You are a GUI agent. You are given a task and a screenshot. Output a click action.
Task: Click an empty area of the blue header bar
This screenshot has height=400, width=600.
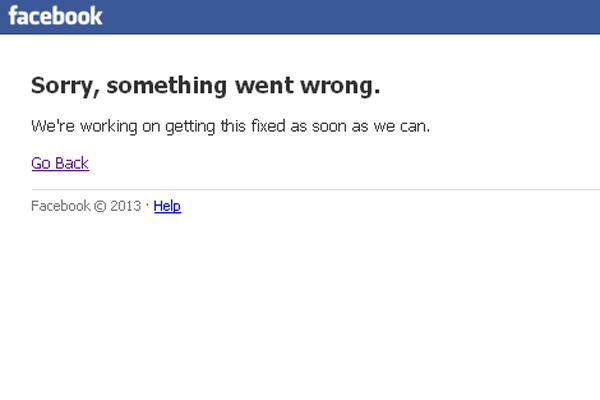344,17
